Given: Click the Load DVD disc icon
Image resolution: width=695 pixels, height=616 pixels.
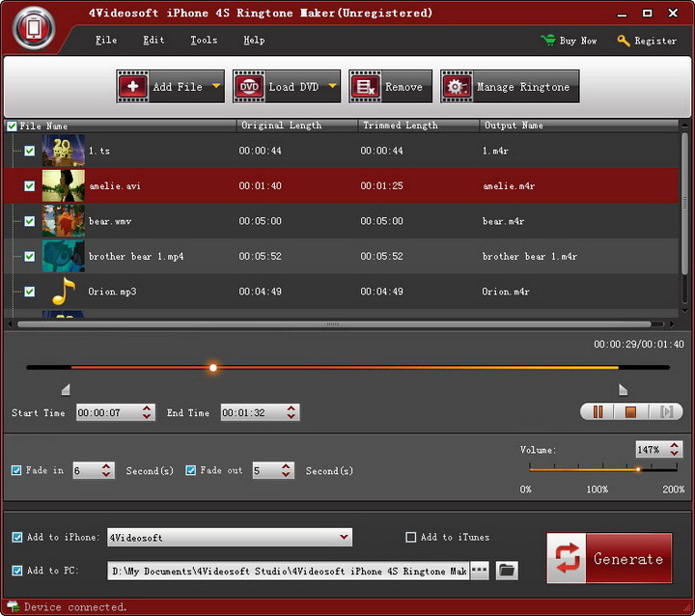Looking at the screenshot, I should coord(249,87).
